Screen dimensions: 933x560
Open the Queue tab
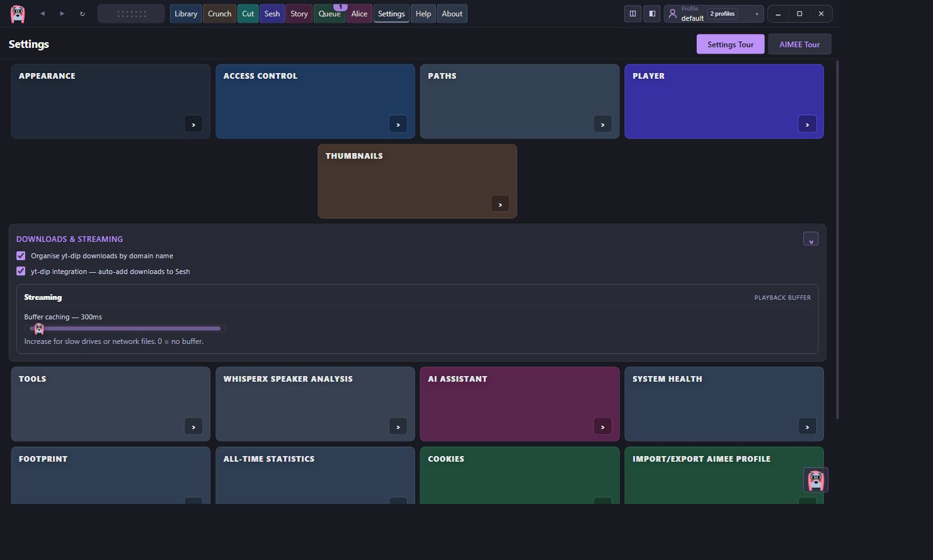[x=329, y=13]
